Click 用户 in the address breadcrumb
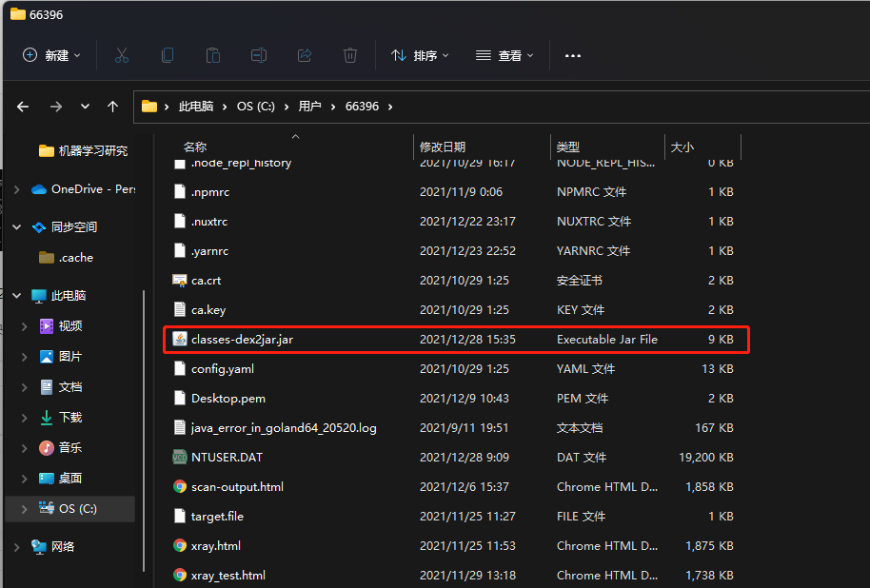 (309, 107)
